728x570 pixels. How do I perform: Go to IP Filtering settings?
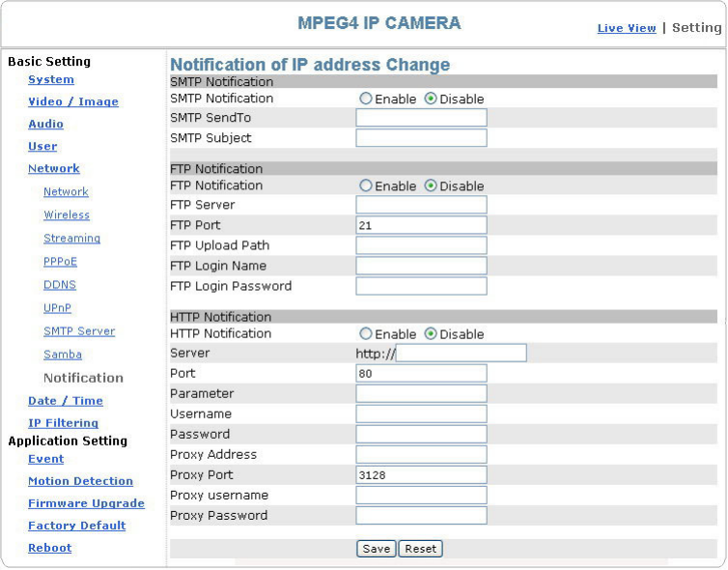pos(63,423)
